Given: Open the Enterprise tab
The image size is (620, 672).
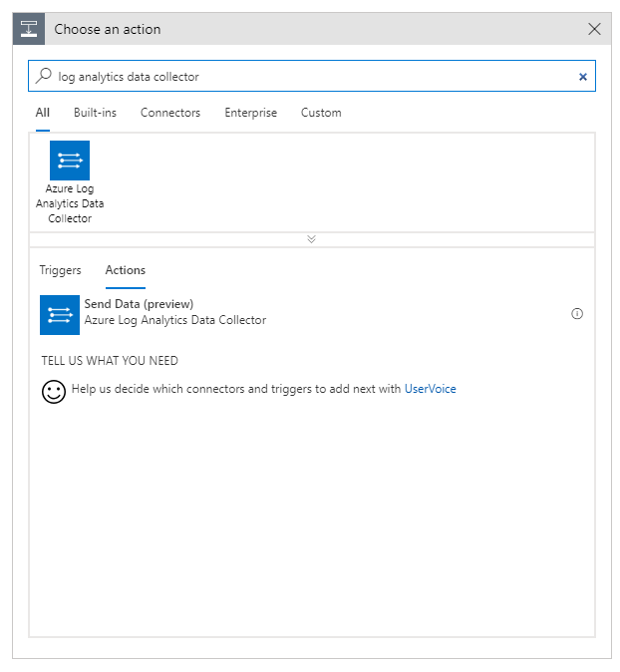Looking at the screenshot, I should [x=250, y=113].
